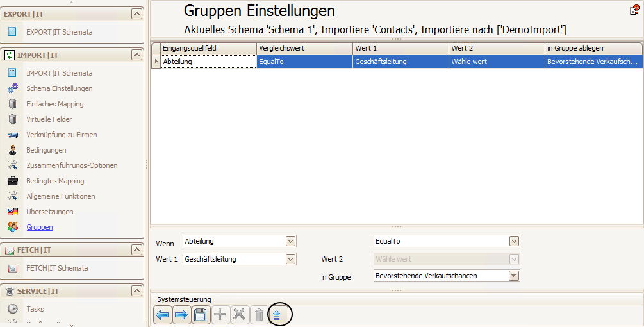The width and height of the screenshot is (644, 327).
Task: Click the X cancel button in Systemsteuerung
Action: pyautogui.click(x=239, y=315)
